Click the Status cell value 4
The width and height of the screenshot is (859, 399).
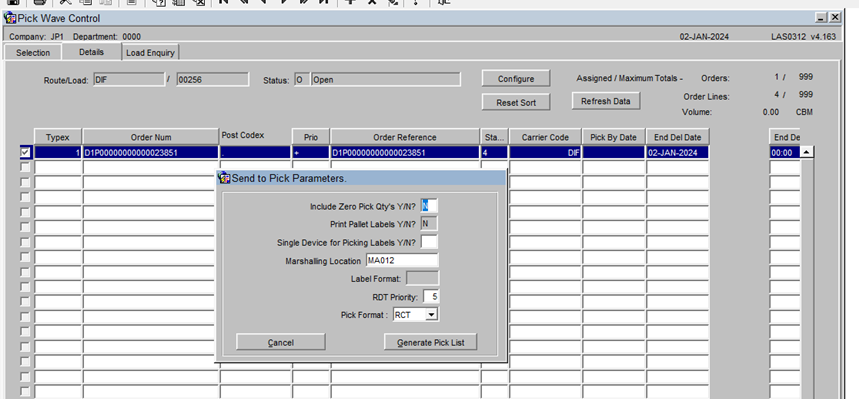494,153
